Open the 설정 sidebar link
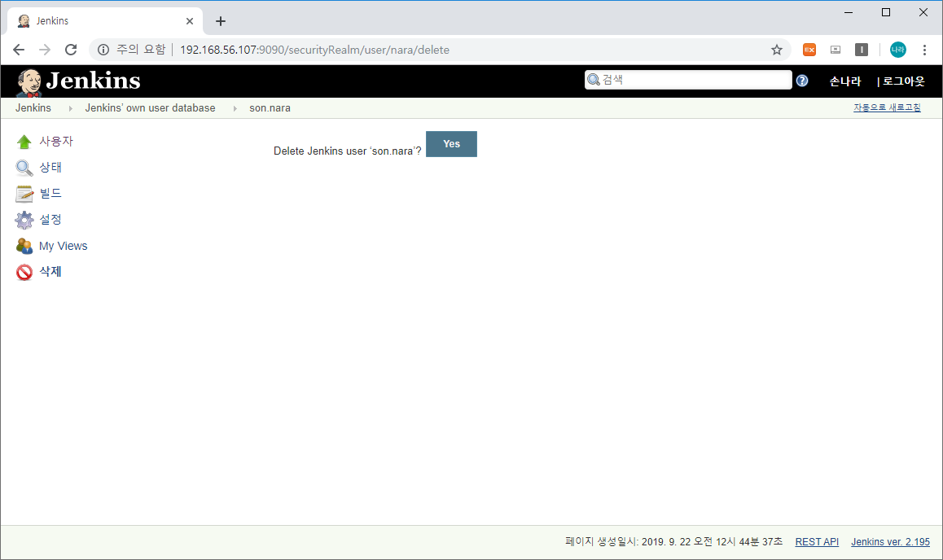This screenshot has width=943, height=560. click(50, 219)
